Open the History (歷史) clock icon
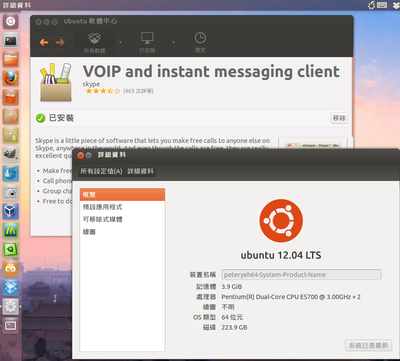Screen dimensions: 400x361 pyautogui.click(x=200, y=42)
